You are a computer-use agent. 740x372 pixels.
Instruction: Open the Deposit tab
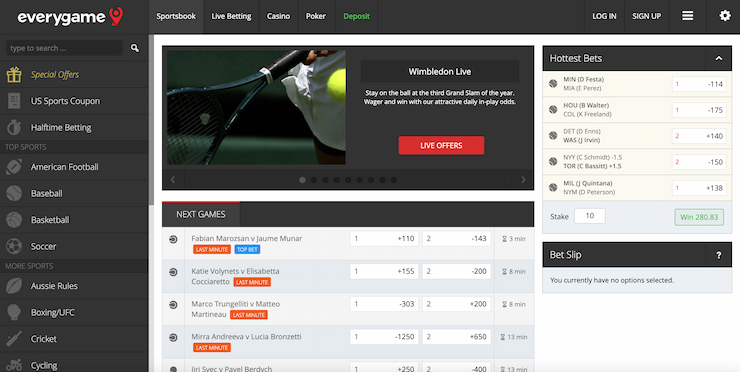click(x=356, y=16)
